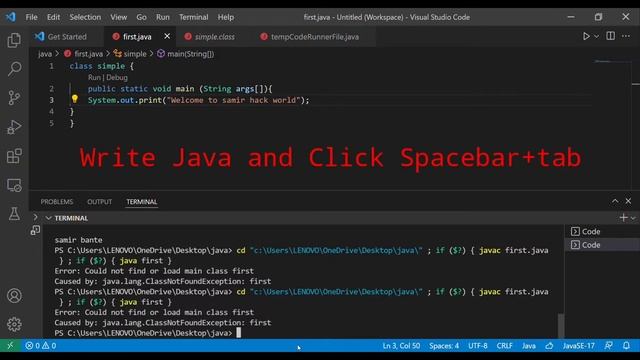Close the first.java tab

pyautogui.click(x=167, y=36)
